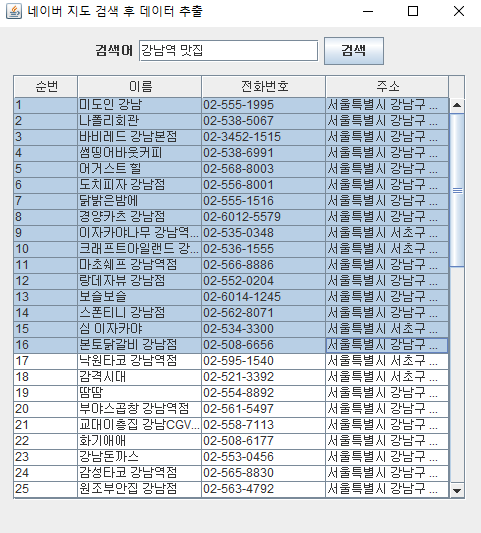This screenshot has width=481, height=533.
Task: Select 바비레드 강남본점 cell
Action: click(x=140, y=137)
